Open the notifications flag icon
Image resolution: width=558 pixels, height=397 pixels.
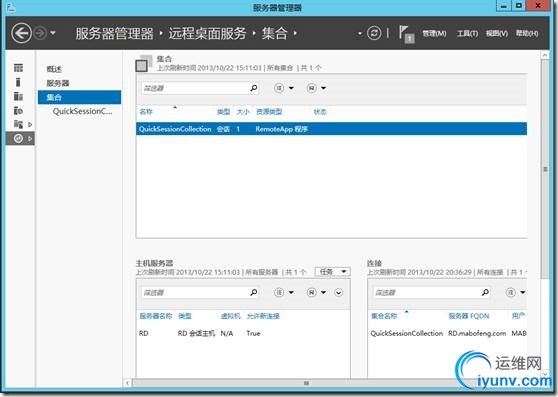click(406, 34)
